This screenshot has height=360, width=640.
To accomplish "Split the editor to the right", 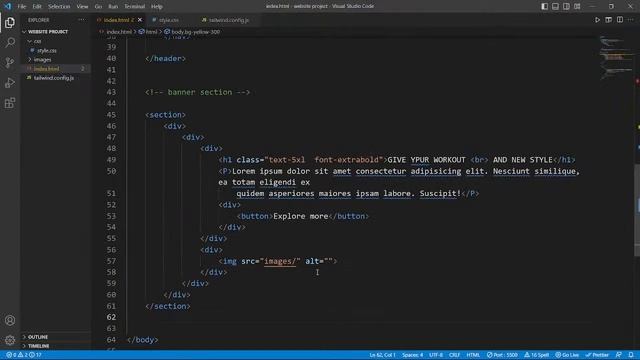I will [x=620, y=20].
